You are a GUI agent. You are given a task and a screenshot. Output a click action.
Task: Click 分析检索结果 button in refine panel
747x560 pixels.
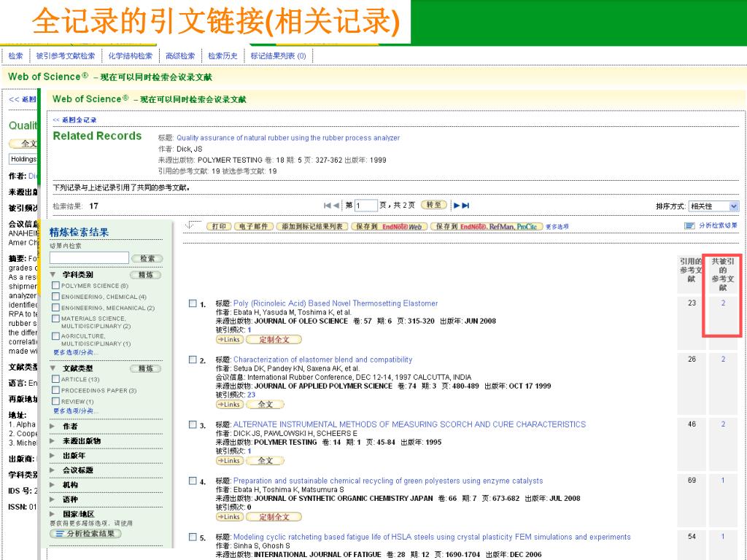click(x=86, y=534)
